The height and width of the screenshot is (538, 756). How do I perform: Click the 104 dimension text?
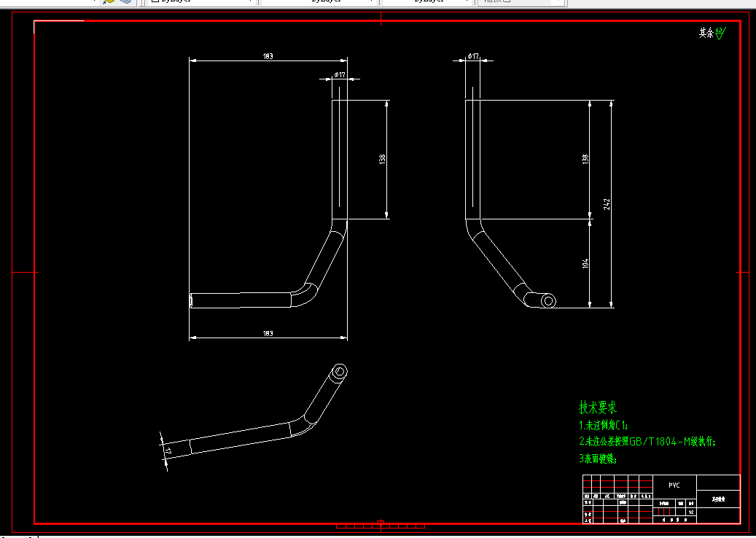click(x=585, y=264)
